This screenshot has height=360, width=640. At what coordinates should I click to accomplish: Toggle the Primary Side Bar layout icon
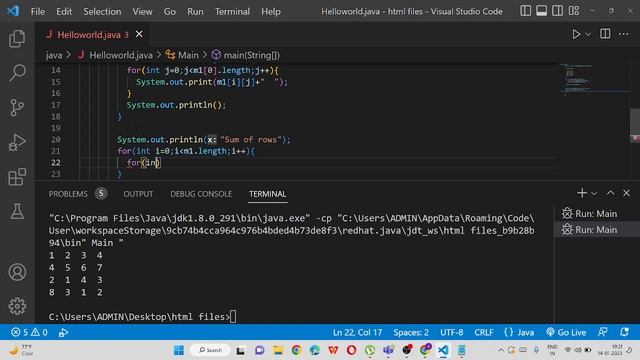pyautogui.click(x=525, y=11)
